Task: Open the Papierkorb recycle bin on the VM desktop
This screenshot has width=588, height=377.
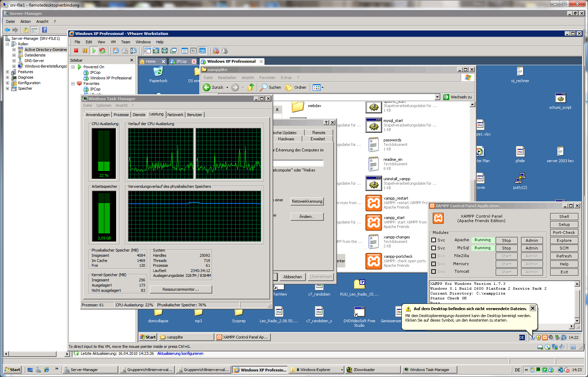Action: pos(158,72)
